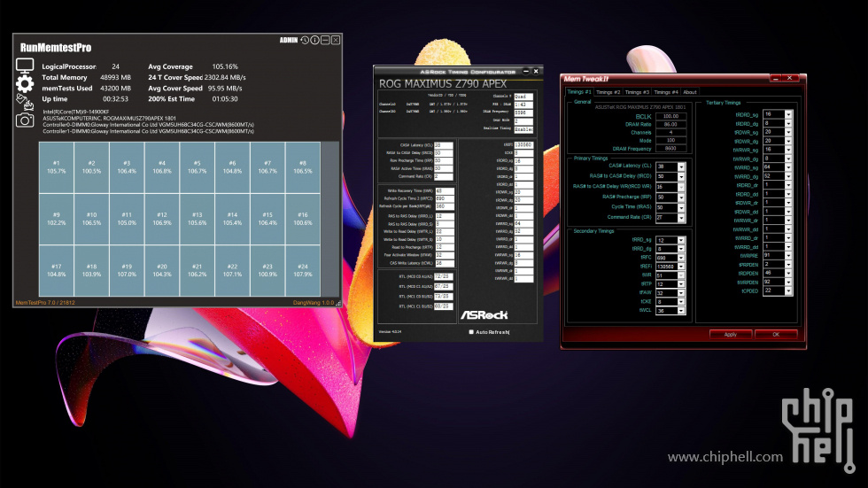
Task: Click the ASRock logo in Timing Configurator
Action: [x=484, y=314]
